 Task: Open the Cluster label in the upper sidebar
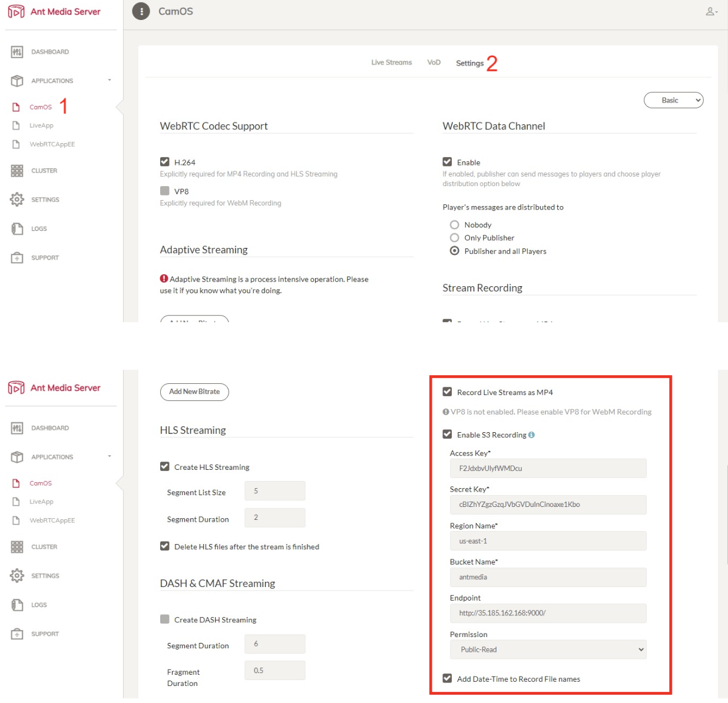[x=44, y=171]
